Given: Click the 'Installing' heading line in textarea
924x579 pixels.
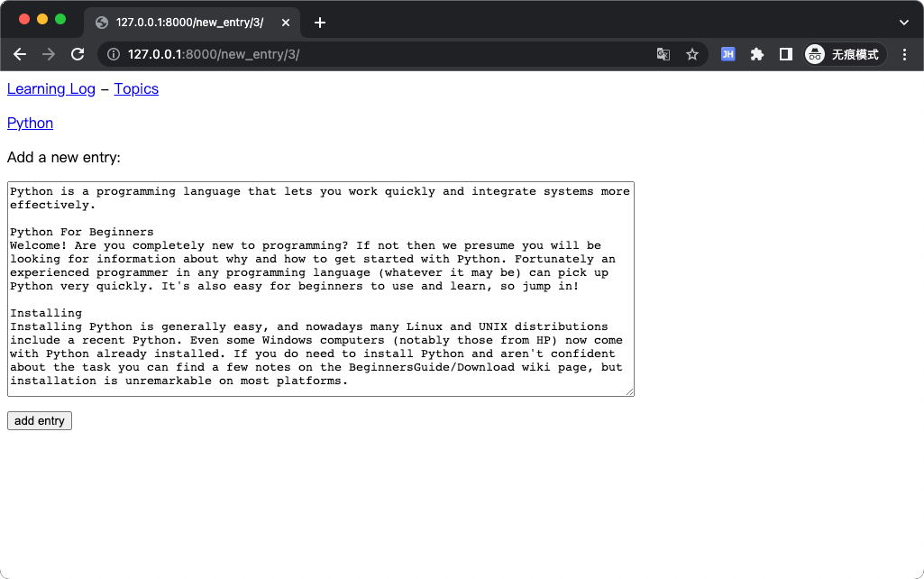Looking at the screenshot, I should click(x=46, y=313).
